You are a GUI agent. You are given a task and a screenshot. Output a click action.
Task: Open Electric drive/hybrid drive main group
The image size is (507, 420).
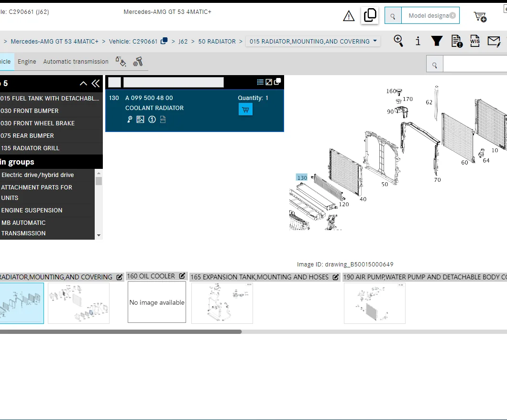47,175
